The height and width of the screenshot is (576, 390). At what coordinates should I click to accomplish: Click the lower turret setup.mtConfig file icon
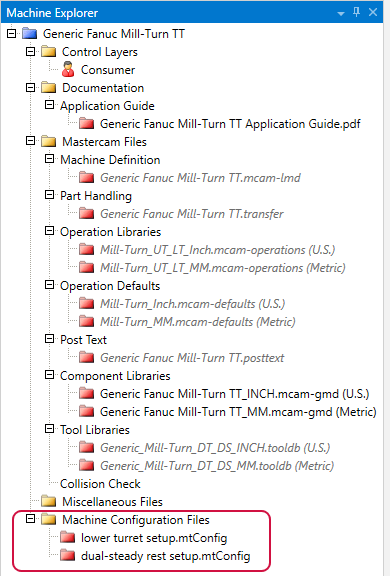coord(68,537)
